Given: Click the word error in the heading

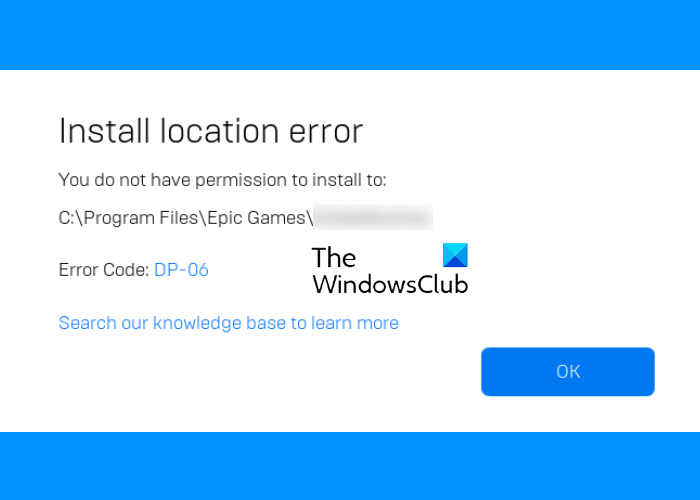Looking at the screenshot, I should coord(326,132).
